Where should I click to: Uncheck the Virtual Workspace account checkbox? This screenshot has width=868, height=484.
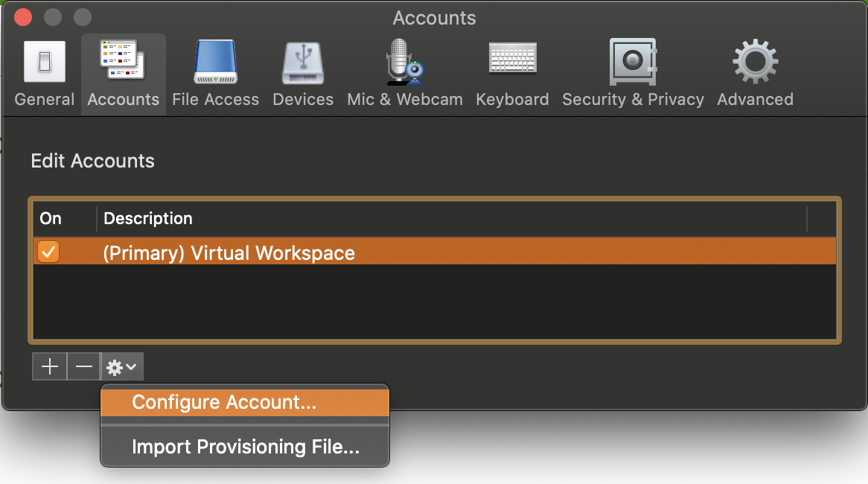49,252
